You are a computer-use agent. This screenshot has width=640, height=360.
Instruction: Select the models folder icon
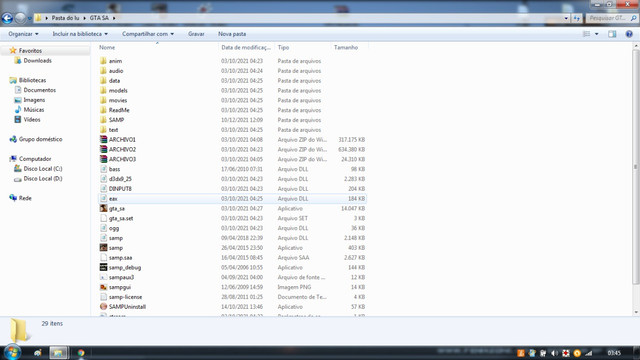tap(103, 90)
